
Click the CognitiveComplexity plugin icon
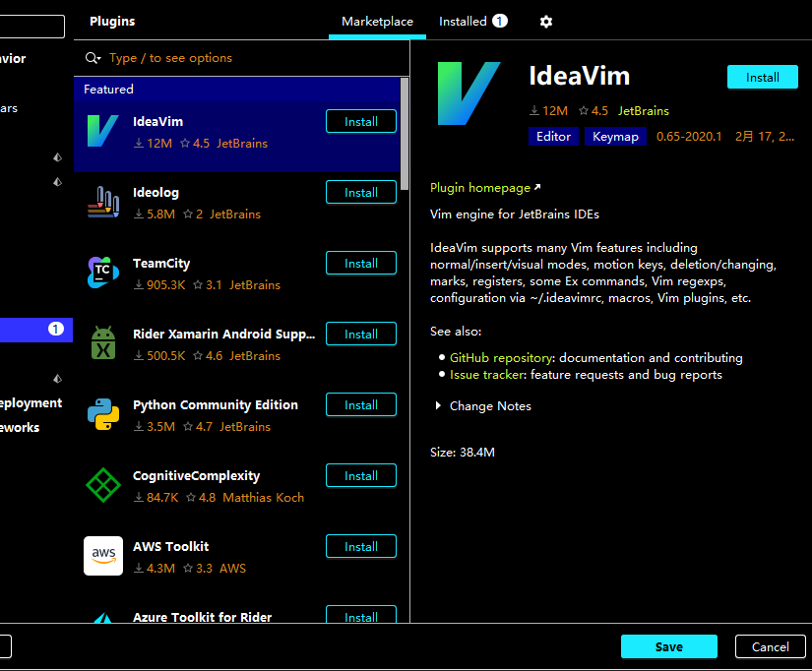pos(103,485)
